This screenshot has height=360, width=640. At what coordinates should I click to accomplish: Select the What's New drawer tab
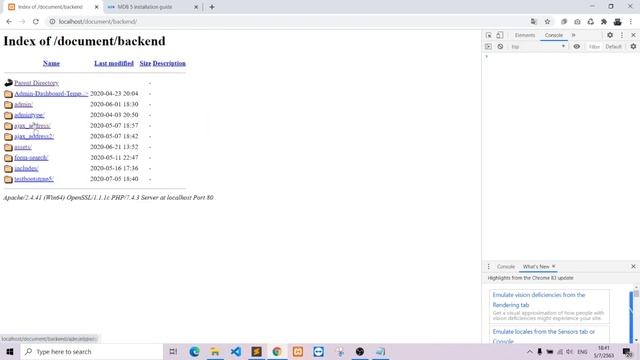[x=536, y=267]
